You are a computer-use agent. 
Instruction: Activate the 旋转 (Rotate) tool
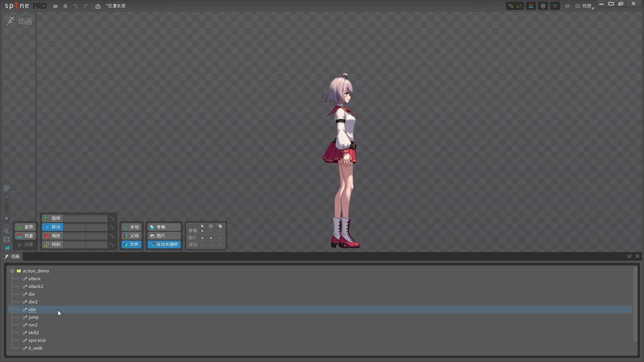point(52,218)
